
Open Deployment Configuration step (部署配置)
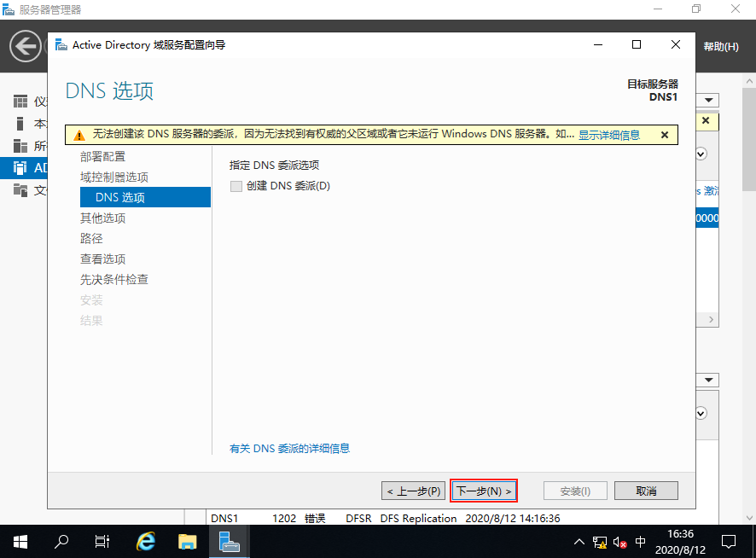[102, 156]
